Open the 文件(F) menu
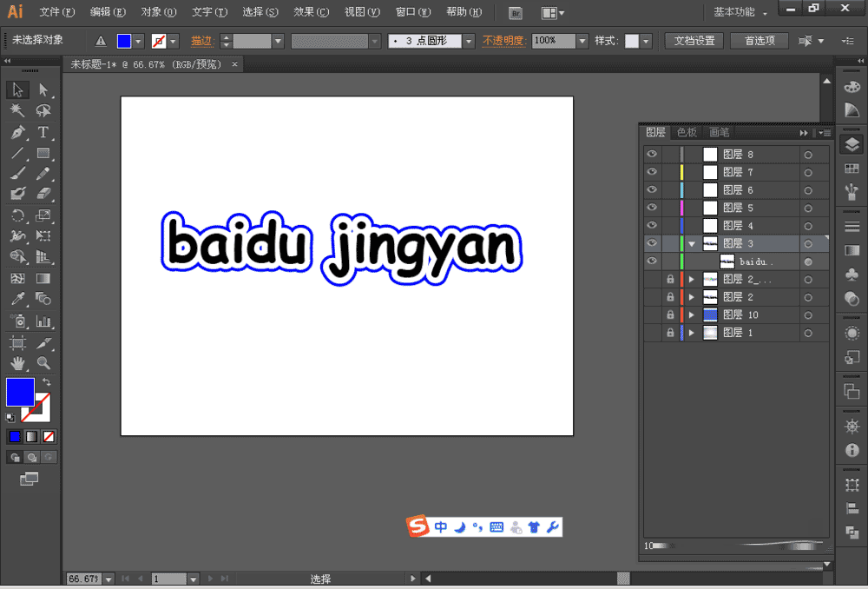 point(56,12)
